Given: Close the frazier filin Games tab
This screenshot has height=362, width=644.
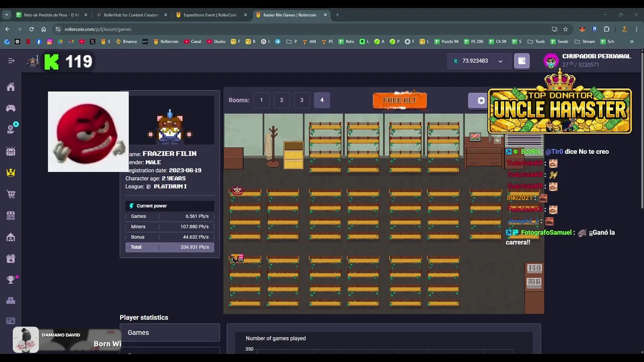Looking at the screenshot, I should [x=325, y=15].
